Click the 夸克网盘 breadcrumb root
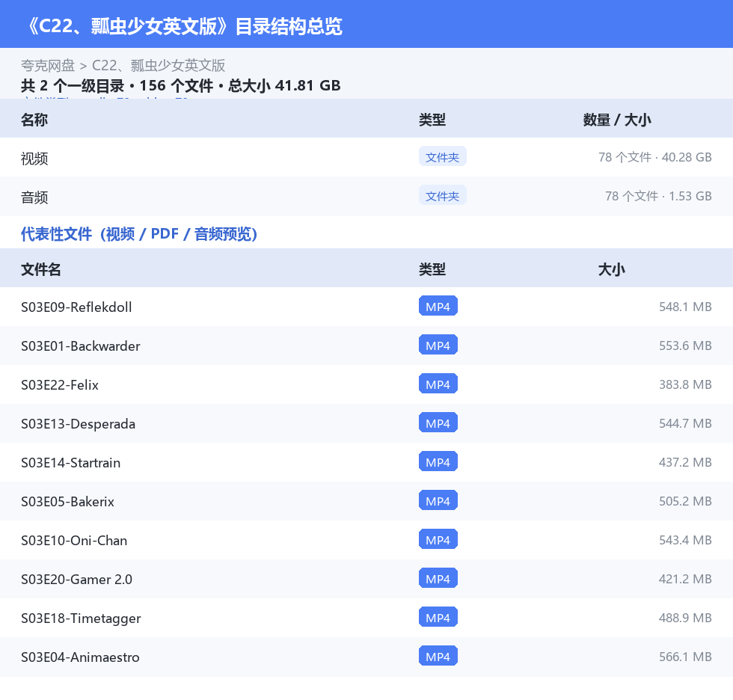The width and height of the screenshot is (733, 700). tap(48, 65)
